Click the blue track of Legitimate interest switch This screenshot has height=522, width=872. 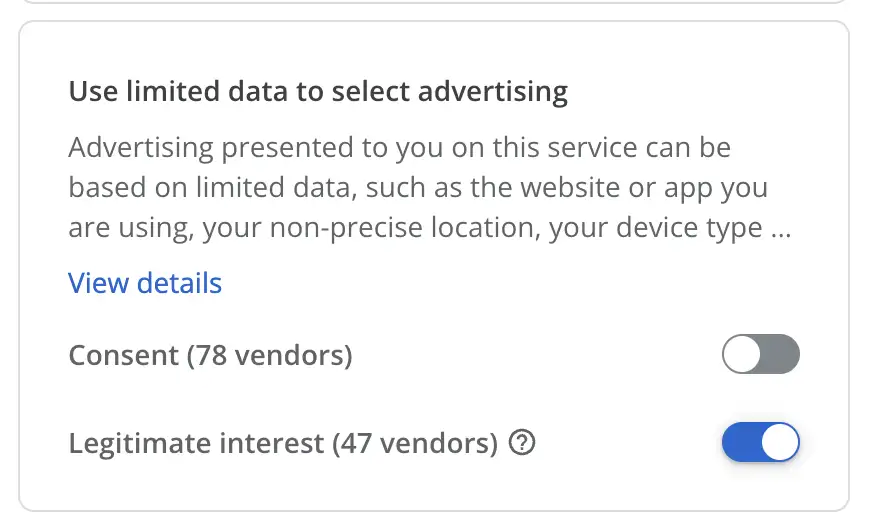pyautogui.click(x=741, y=443)
